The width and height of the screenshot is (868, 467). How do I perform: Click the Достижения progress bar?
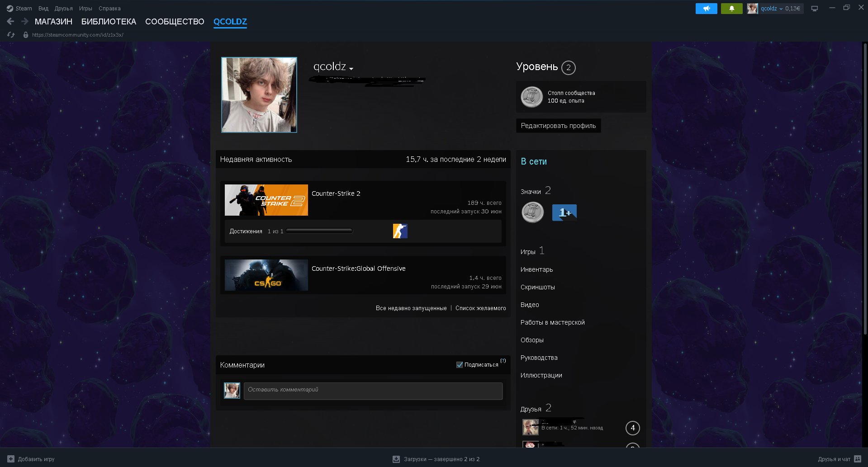pos(319,231)
